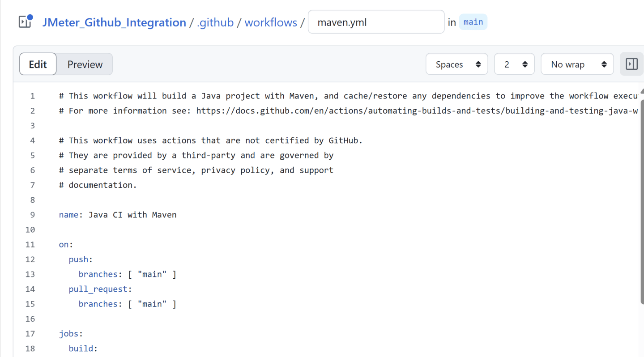644x357 pixels.
Task: Click 'branches: [ "main" ]' on line 15
Action: (x=128, y=304)
